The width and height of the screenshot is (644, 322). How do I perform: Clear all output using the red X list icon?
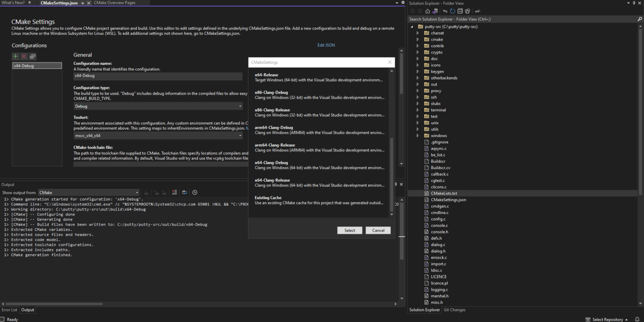[x=174, y=192]
